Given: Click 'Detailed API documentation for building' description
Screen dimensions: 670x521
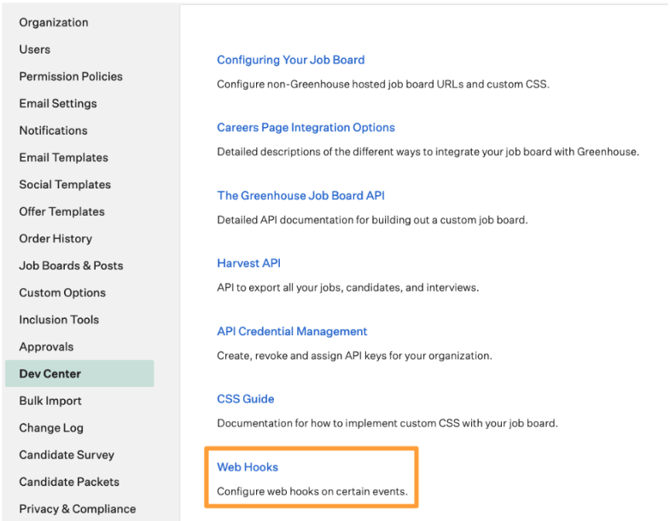Looking at the screenshot, I should point(372,220).
